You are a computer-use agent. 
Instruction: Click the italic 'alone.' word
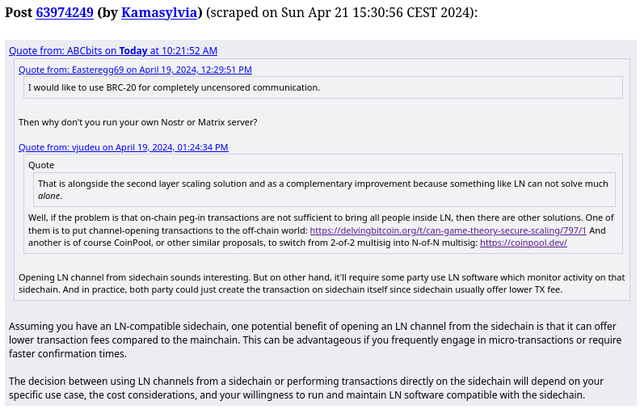point(50,196)
